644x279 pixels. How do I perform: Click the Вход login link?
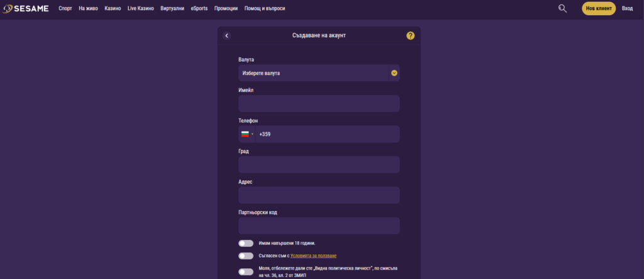pos(627,8)
